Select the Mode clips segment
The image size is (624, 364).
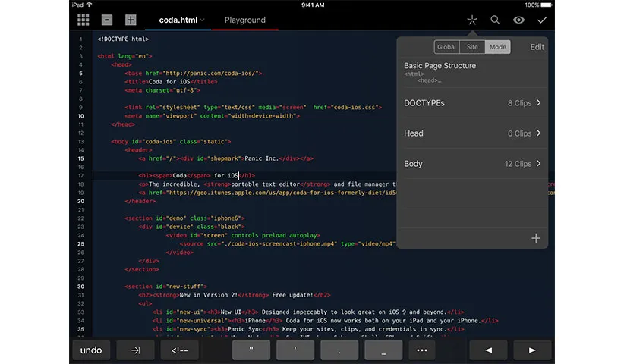pyautogui.click(x=498, y=47)
